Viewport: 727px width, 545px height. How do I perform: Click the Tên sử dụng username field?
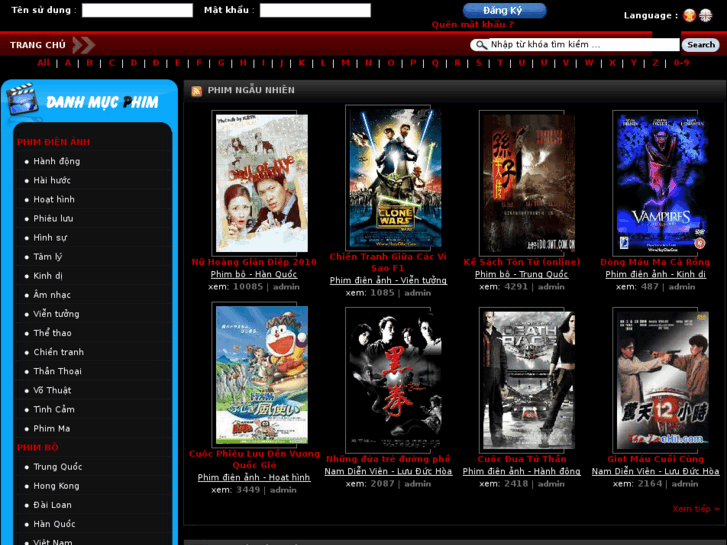(x=137, y=10)
